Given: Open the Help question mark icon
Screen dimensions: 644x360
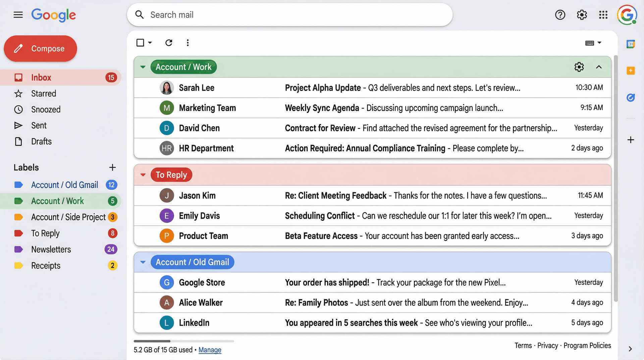Looking at the screenshot, I should point(560,15).
